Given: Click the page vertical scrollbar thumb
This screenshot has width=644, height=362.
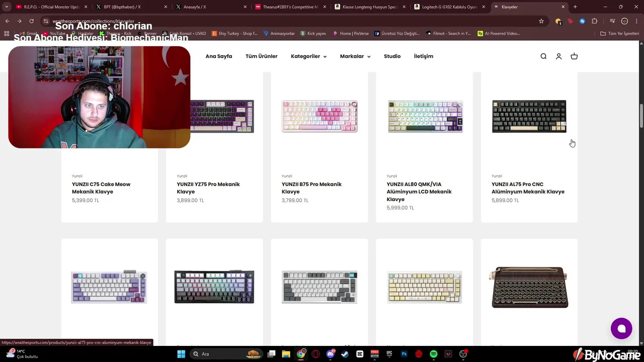Looking at the screenshot, I should tap(641, 116).
